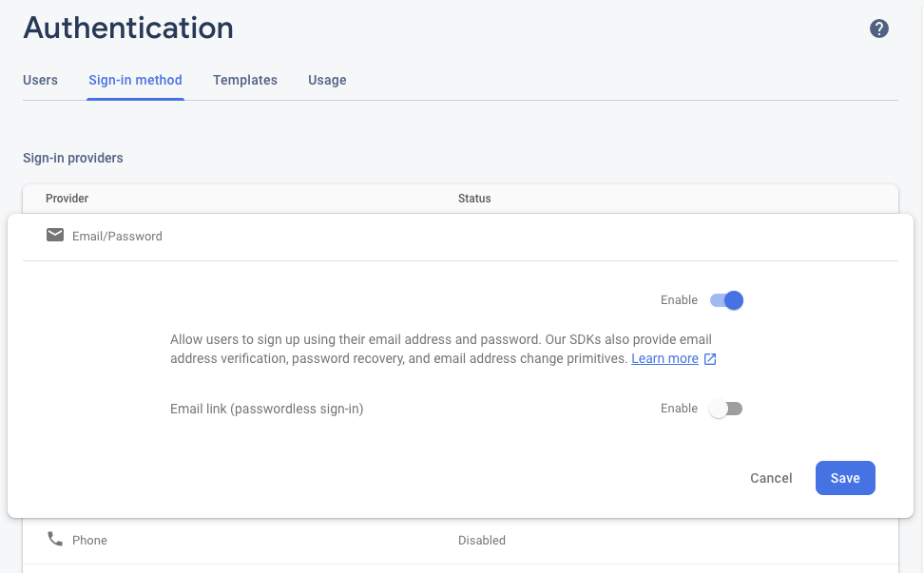924x573 pixels.
Task: Click the external link icon beside Learn more
Action: (x=710, y=359)
